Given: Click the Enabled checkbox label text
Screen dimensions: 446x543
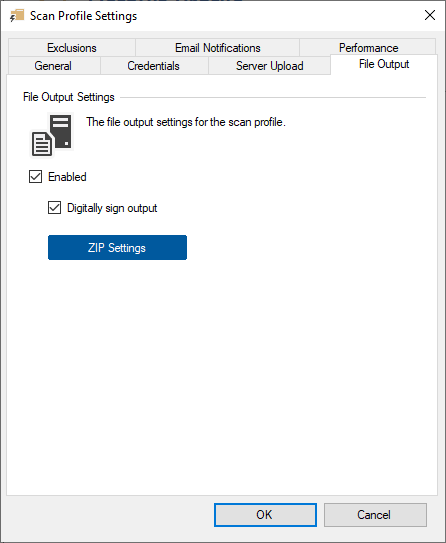Looking at the screenshot, I should point(67,177).
